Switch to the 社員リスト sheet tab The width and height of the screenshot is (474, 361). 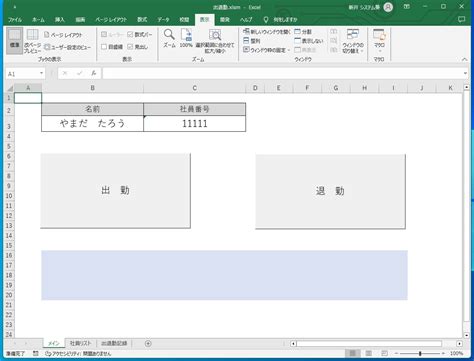point(80,343)
